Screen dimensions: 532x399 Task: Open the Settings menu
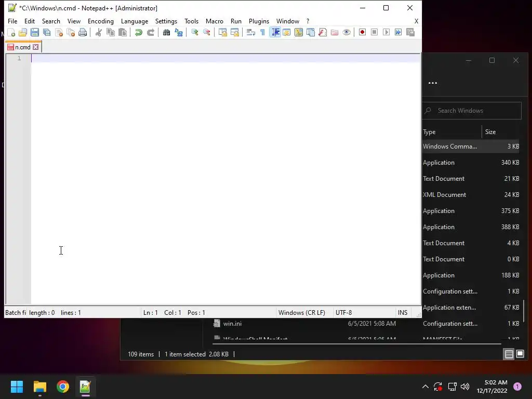(x=166, y=21)
